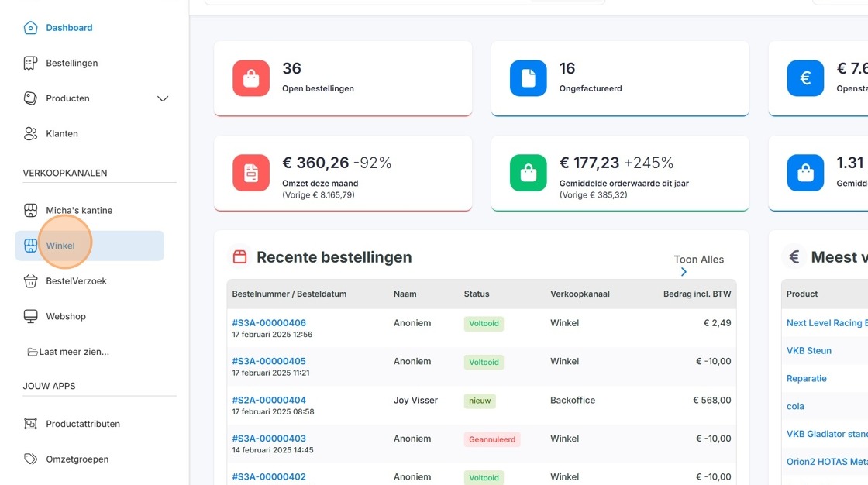Click the Toon Alles arrow chevron
868x485 pixels.
coord(684,272)
